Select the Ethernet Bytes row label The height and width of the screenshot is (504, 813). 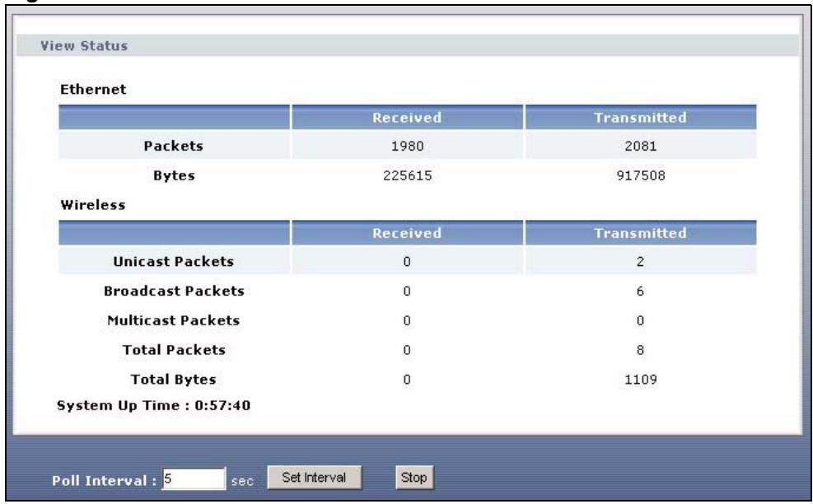174,175
